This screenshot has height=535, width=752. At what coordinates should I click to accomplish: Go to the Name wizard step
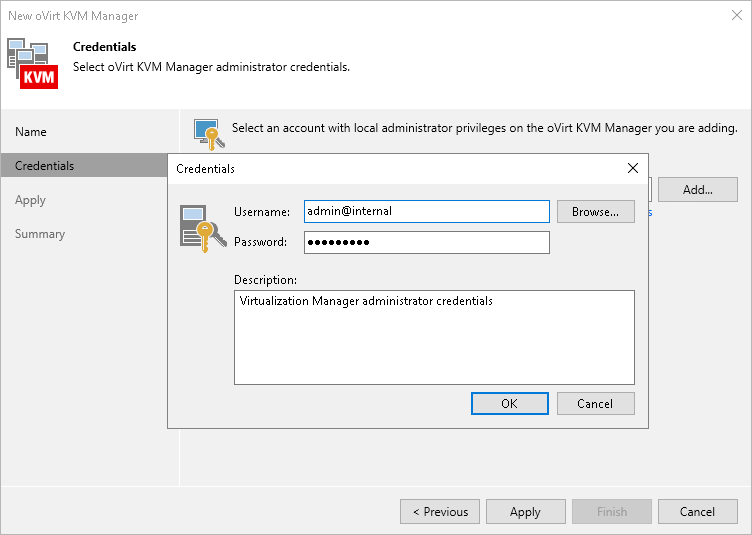[x=31, y=132]
